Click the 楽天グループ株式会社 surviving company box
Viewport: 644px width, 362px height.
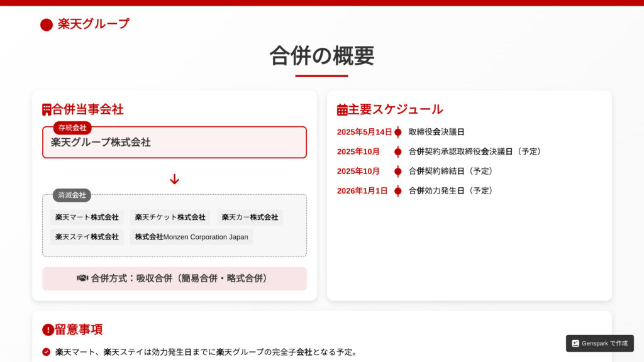coord(175,143)
